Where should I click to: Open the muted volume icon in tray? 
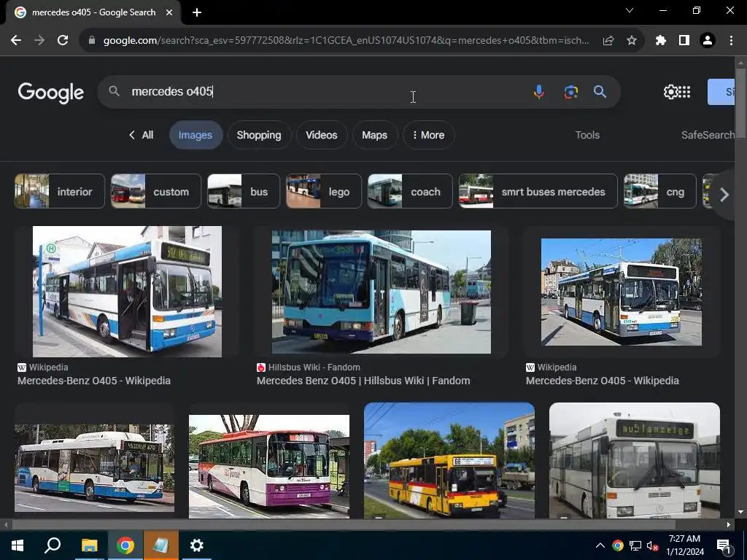[x=651, y=545]
